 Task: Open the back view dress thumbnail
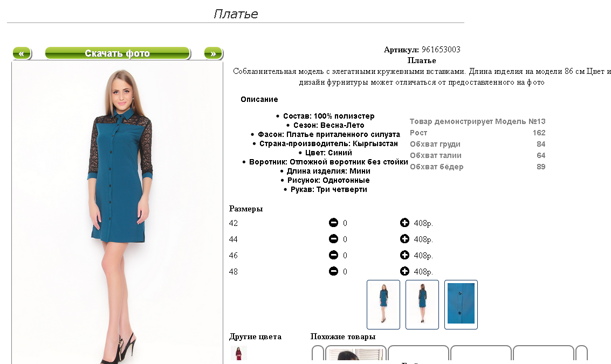(422, 304)
